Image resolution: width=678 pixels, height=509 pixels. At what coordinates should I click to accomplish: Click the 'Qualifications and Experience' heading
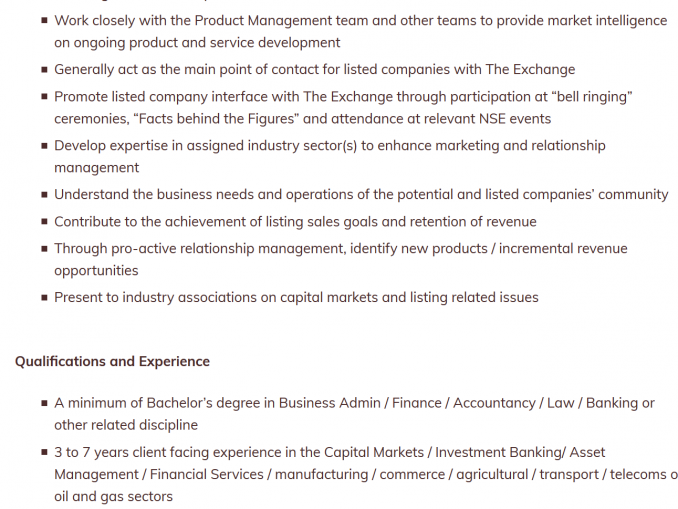point(112,361)
